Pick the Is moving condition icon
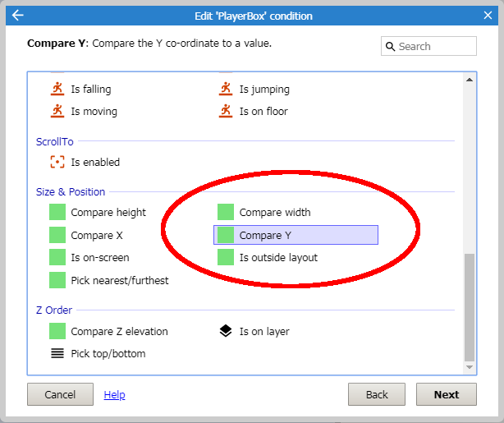The image size is (504, 423). tap(57, 111)
